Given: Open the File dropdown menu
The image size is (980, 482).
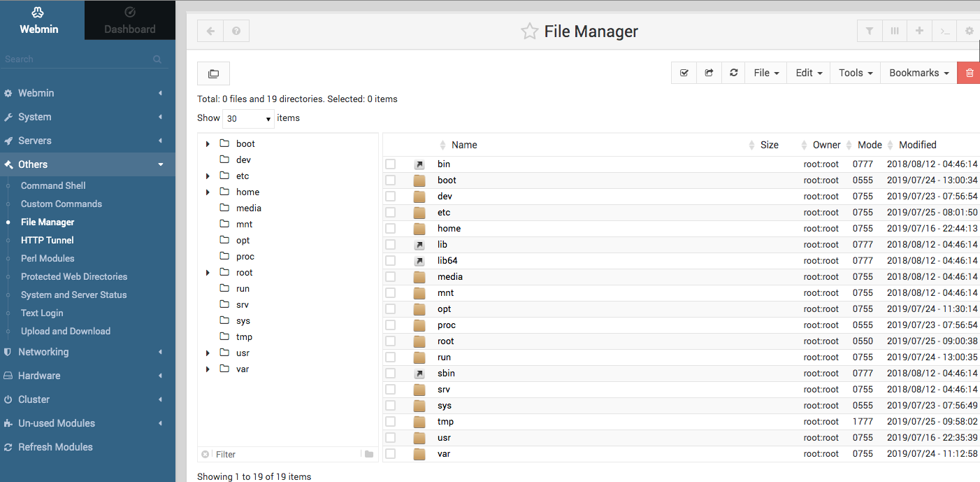Looking at the screenshot, I should click(x=766, y=73).
